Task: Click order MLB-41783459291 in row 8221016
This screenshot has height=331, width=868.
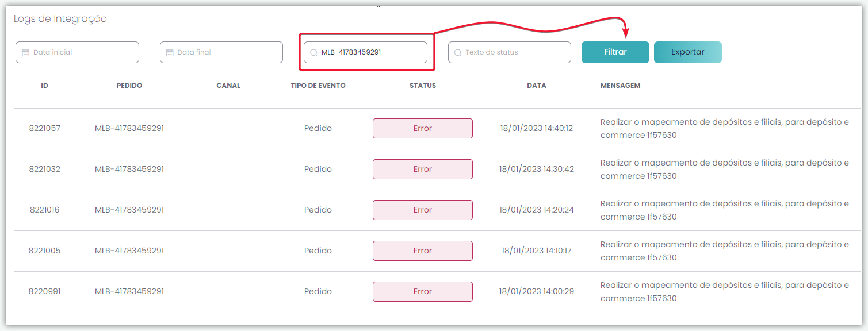Action: click(129, 210)
